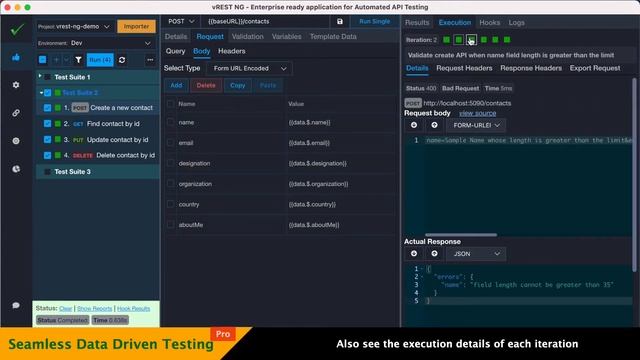Viewport: 640px width, 360px height.
Task: Tick the checkbox for the email parameter row
Action: (x=171, y=142)
